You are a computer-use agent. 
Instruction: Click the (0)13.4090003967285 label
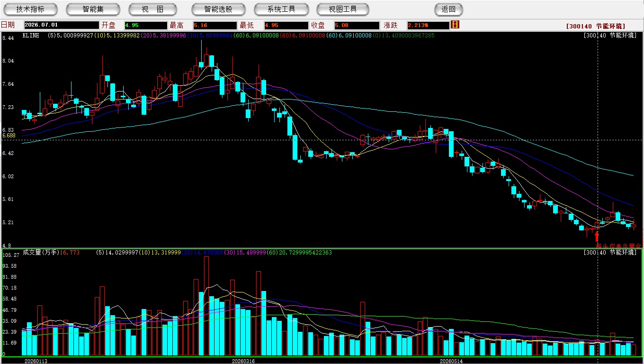point(403,36)
